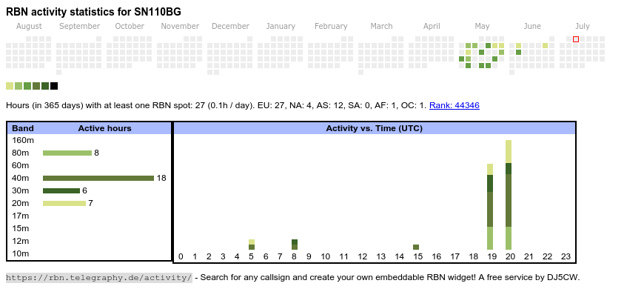The height and width of the screenshot is (289, 644).
Task: Click the activity bar at hour 20
Action: tap(509, 195)
